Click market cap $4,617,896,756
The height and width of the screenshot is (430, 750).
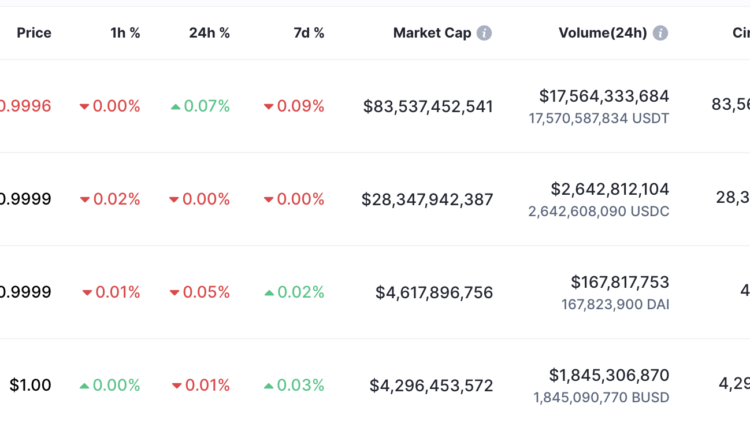pyautogui.click(x=434, y=292)
